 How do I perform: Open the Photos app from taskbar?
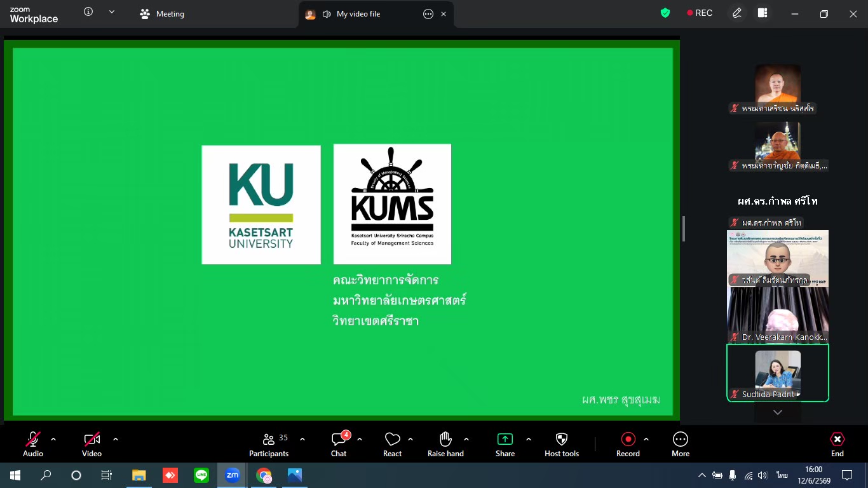pyautogui.click(x=294, y=475)
